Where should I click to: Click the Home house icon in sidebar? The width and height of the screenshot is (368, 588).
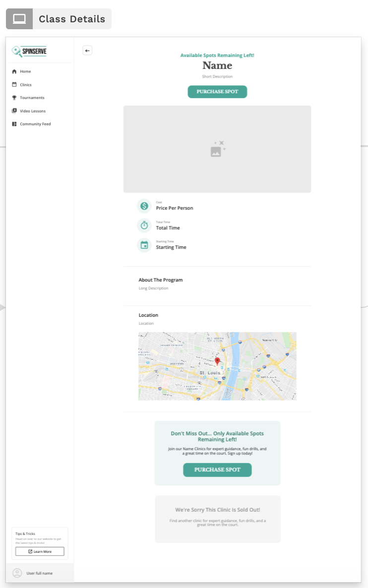[x=14, y=72]
